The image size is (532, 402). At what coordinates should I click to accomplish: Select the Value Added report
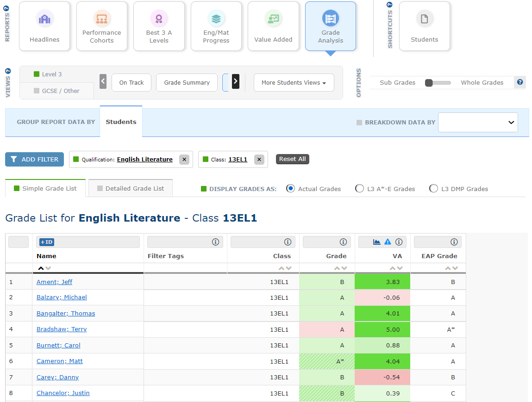[x=273, y=26]
